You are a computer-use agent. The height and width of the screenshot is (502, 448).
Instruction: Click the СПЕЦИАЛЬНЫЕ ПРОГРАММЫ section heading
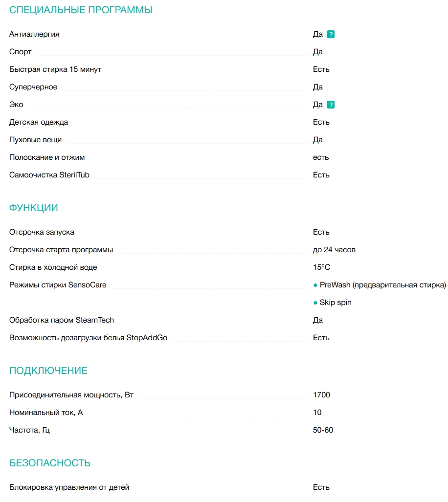[81, 10]
